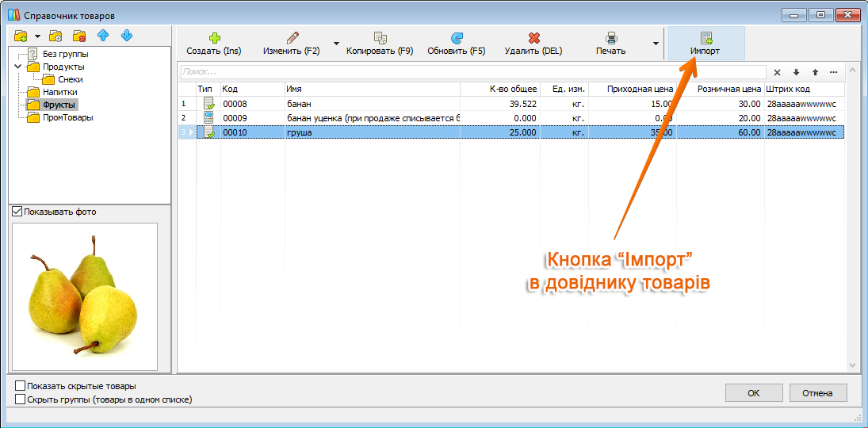Click Изменить (F2) toolbar button
Image resolution: width=868 pixels, height=428 pixels.
(292, 44)
